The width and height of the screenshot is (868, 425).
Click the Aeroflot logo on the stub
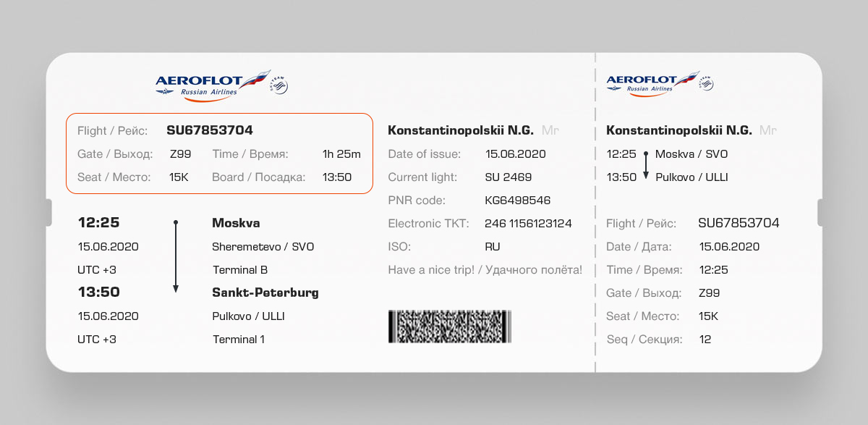(x=651, y=83)
